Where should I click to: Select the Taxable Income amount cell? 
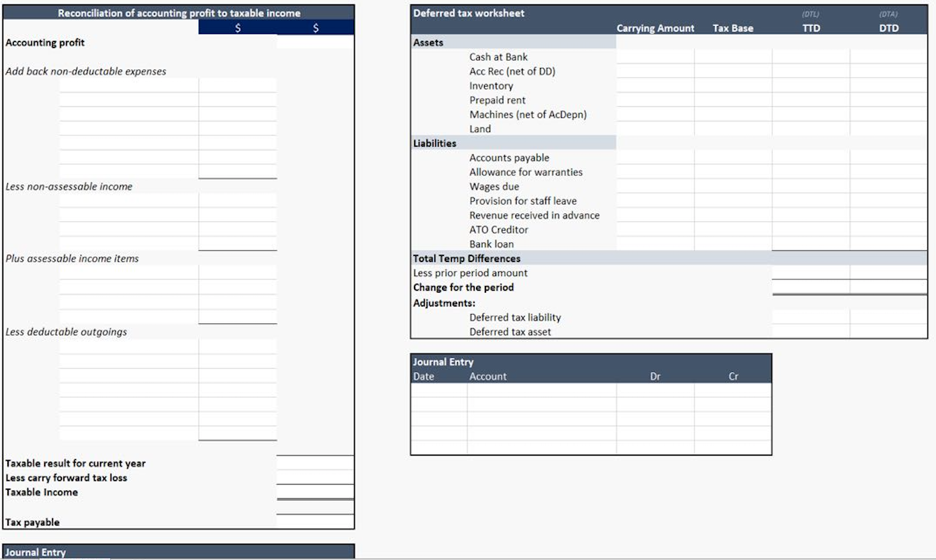coord(315,492)
